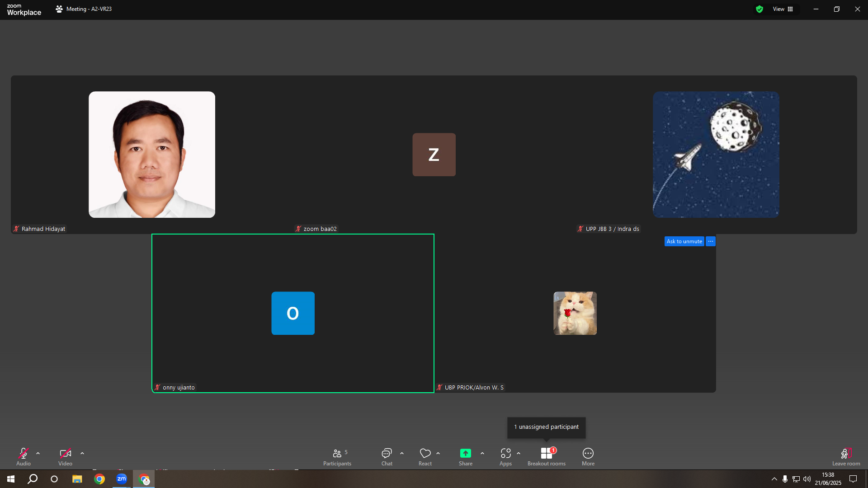Open File Explorer from the taskbar
868x488 pixels.
tap(77, 479)
